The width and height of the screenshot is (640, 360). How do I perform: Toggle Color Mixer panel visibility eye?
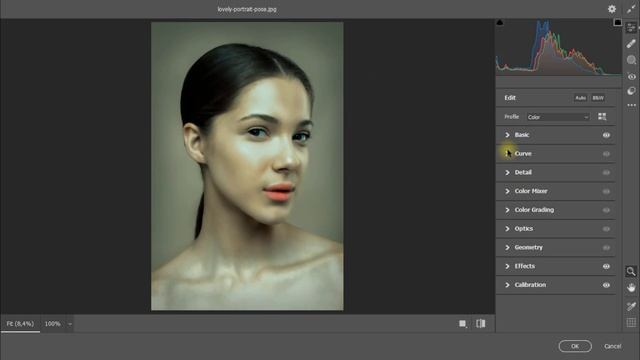pos(606,191)
